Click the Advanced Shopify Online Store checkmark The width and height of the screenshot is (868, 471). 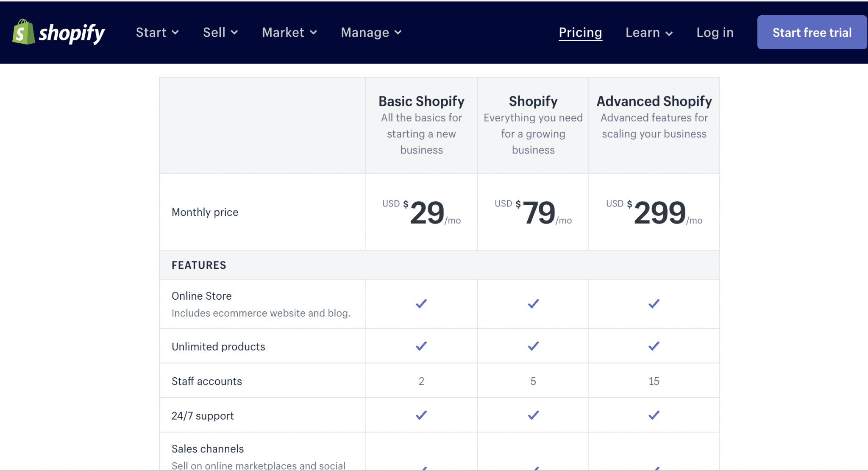654,304
